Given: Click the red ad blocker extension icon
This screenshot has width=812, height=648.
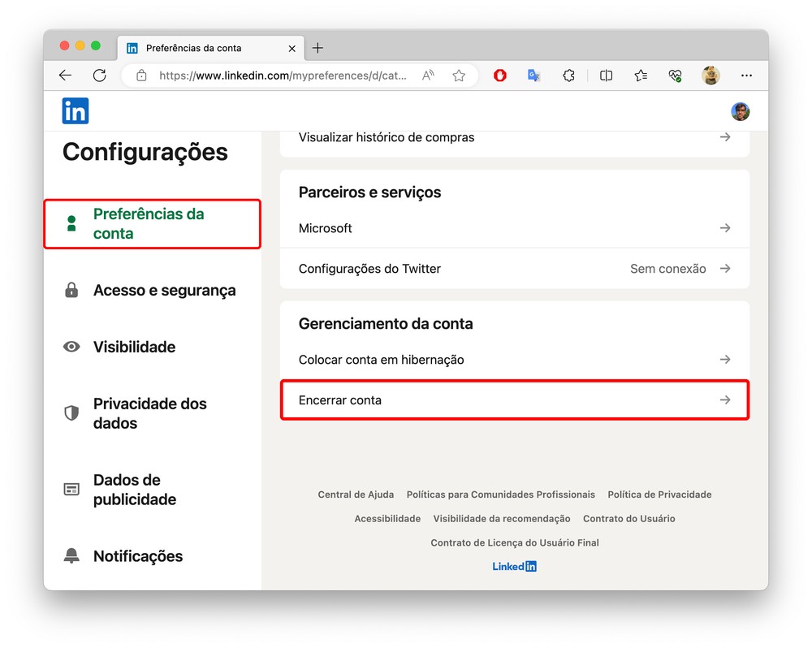Looking at the screenshot, I should tap(499, 76).
